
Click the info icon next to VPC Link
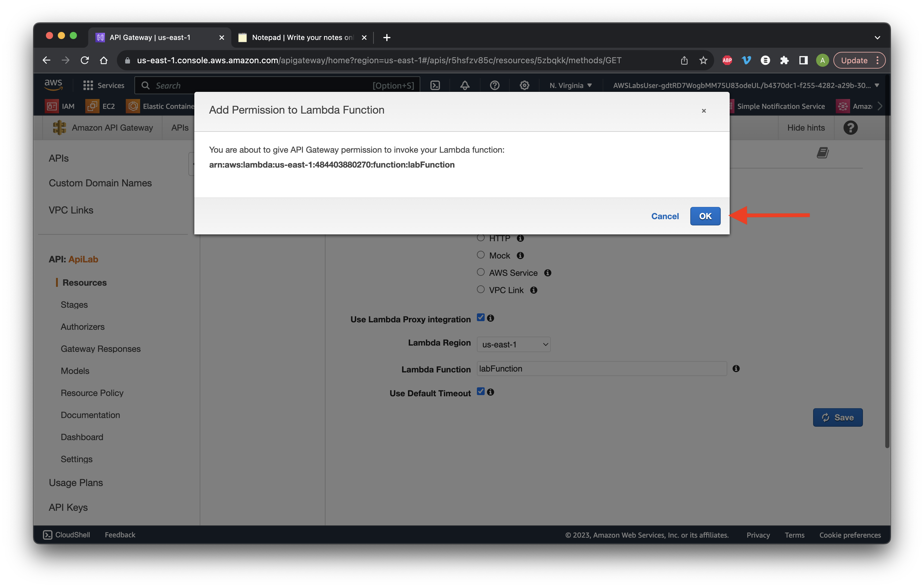(533, 290)
